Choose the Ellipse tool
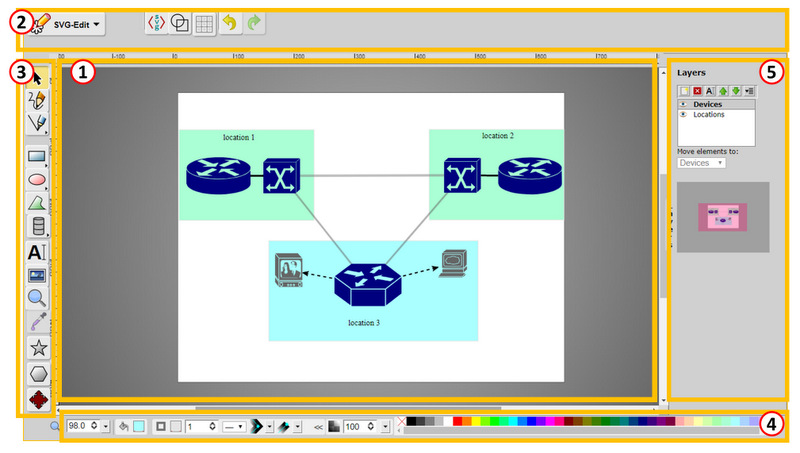The height and width of the screenshot is (453, 800). pos(38,180)
